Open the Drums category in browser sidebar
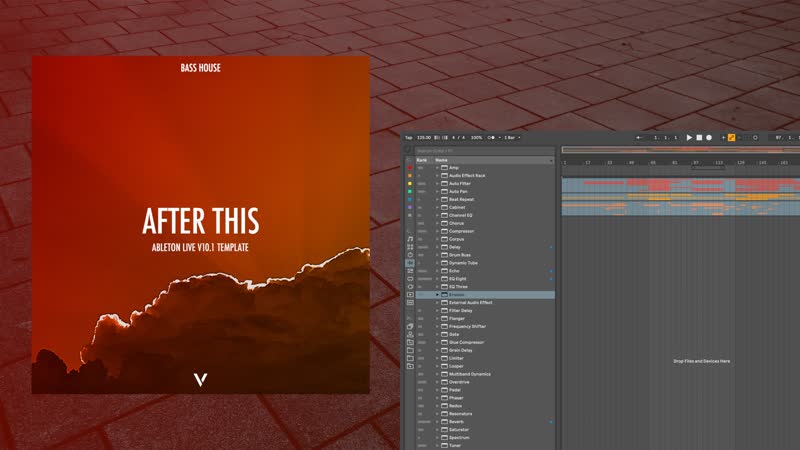 [410, 247]
